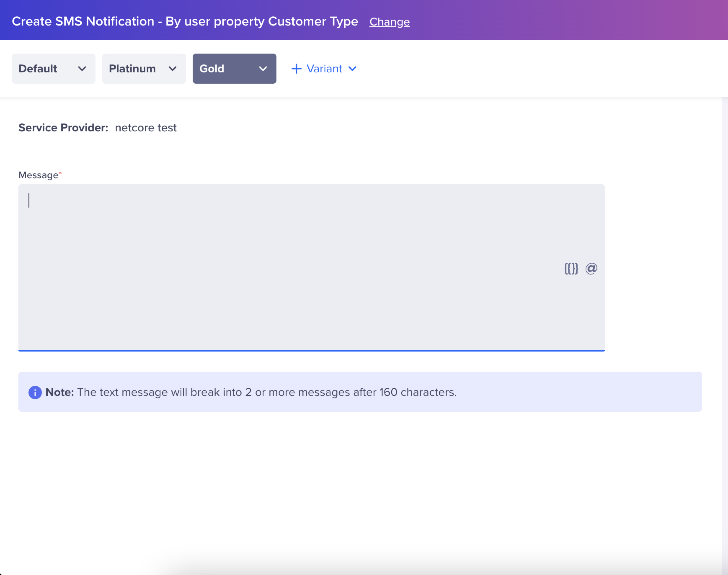Click the Service Provider label

click(63, 128)
